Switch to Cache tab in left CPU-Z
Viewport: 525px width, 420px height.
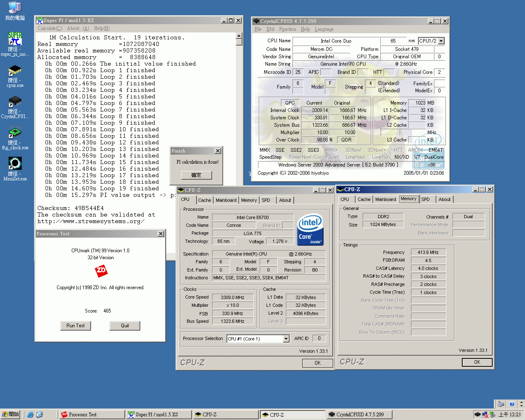[204, 200]
